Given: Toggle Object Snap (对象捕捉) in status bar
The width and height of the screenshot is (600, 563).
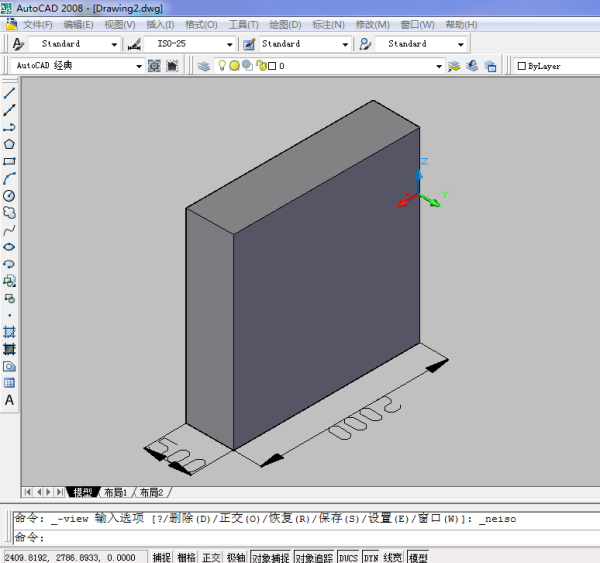Looking at the screenshot, I should (x=271, y=557).
